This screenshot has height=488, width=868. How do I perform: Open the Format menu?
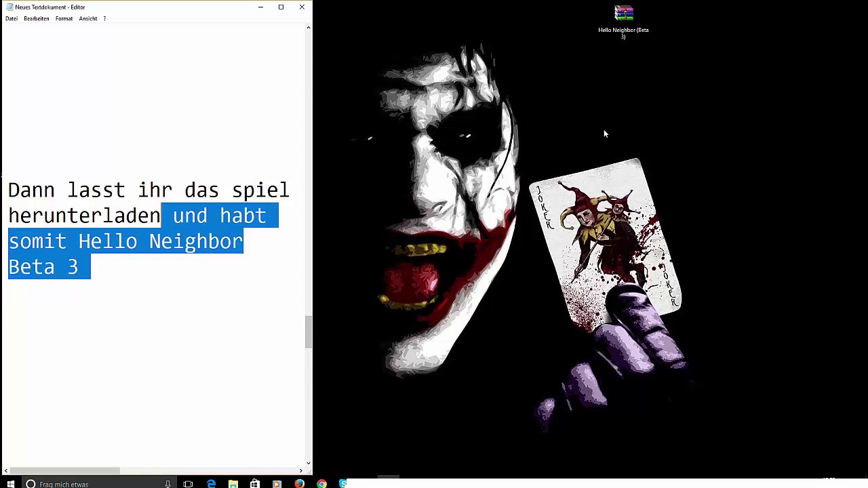64,18
